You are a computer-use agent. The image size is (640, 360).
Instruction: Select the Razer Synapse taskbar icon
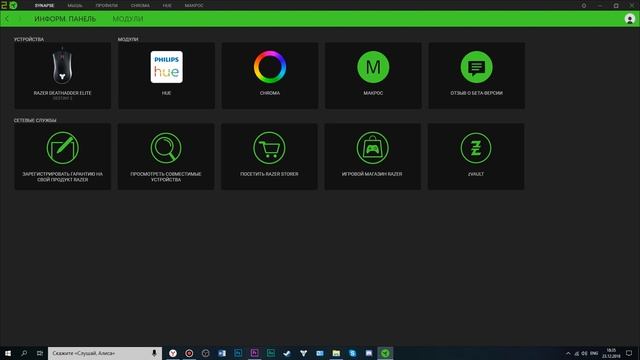pyautogui.click(x=385, y=353)
